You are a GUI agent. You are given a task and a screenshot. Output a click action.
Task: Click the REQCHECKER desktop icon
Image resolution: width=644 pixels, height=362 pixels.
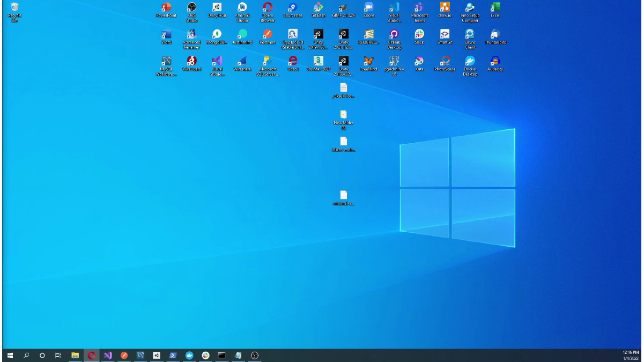tap(368, 36)
